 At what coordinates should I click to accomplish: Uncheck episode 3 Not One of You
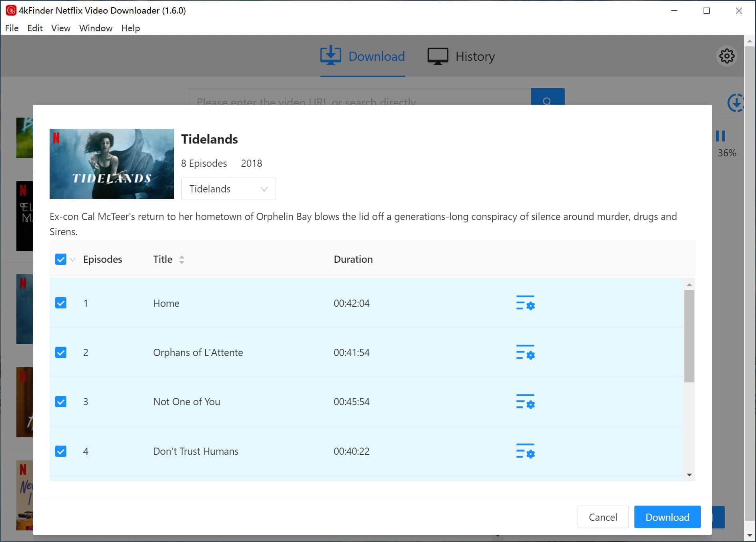click(61, 402)
